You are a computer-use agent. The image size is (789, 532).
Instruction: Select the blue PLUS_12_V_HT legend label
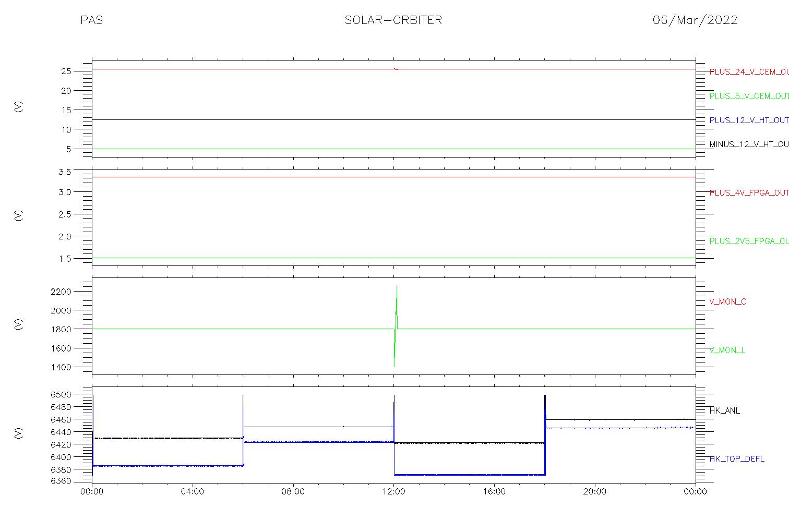[749, 120]
